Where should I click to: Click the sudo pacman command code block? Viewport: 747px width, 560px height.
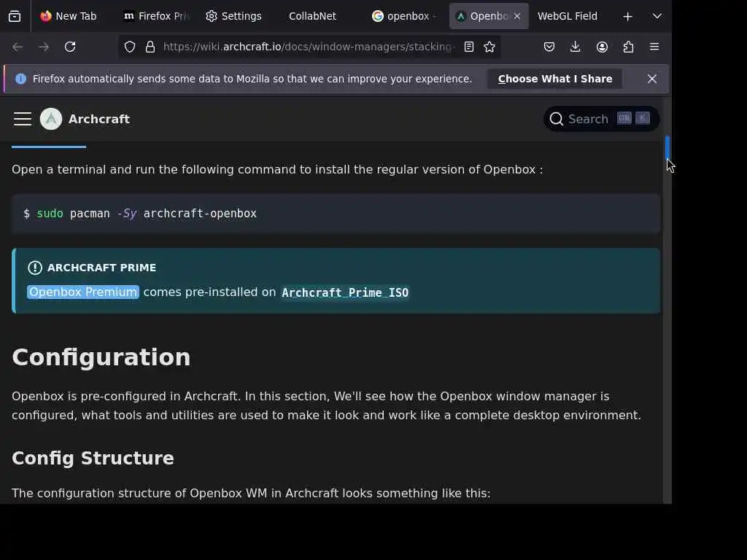[x=336, y=214]
